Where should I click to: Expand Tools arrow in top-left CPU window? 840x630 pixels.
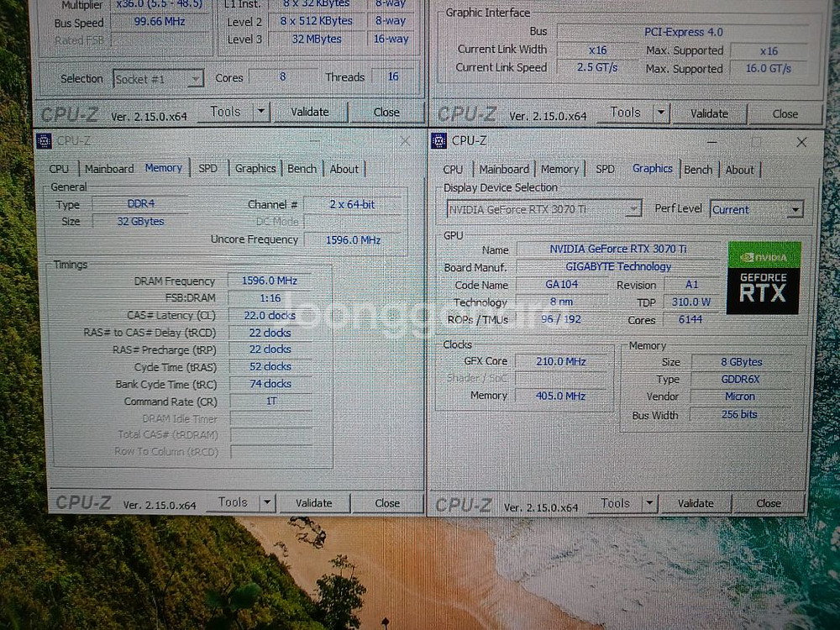(260, 112)
